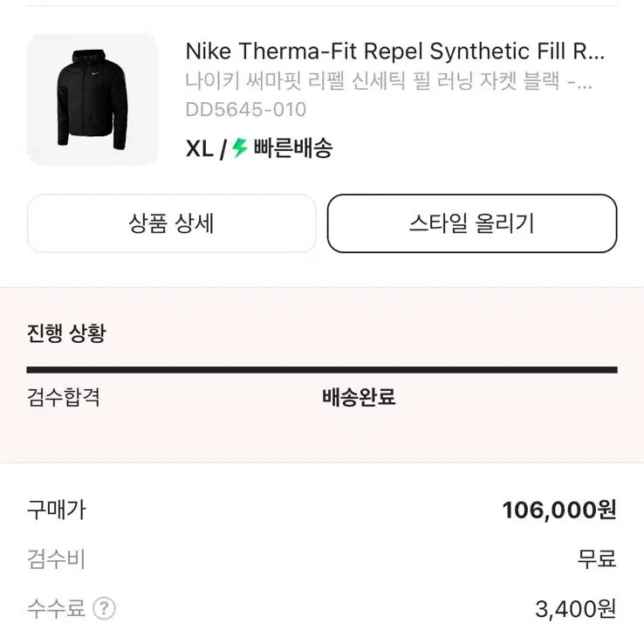The image size is (644, 644).
Task: Select the model number DD5645-010
Action: click(246, 110)
